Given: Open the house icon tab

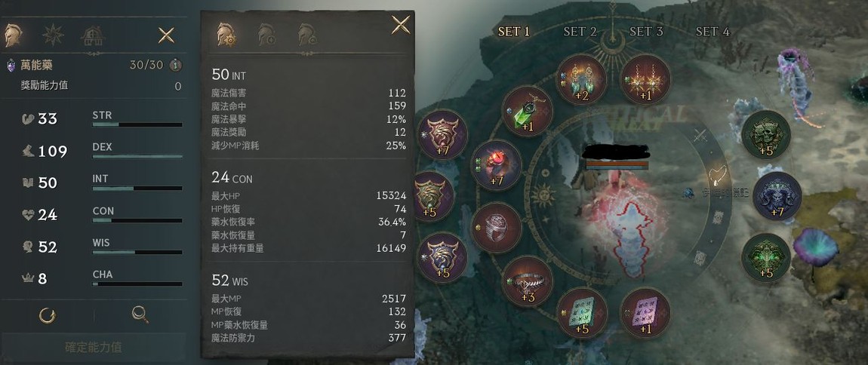Looking at the screenshot, I should click(93, 36).
